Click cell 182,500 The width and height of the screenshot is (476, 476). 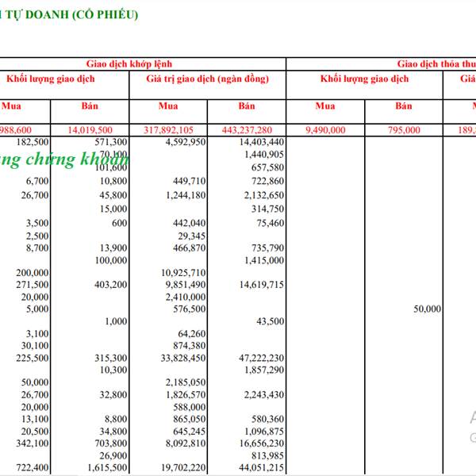33,142
